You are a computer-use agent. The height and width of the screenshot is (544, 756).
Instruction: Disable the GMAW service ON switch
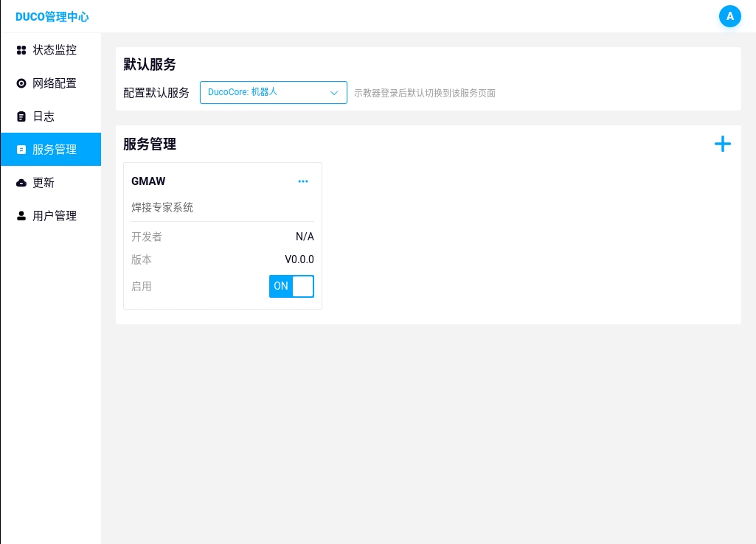tap(292, 286)
